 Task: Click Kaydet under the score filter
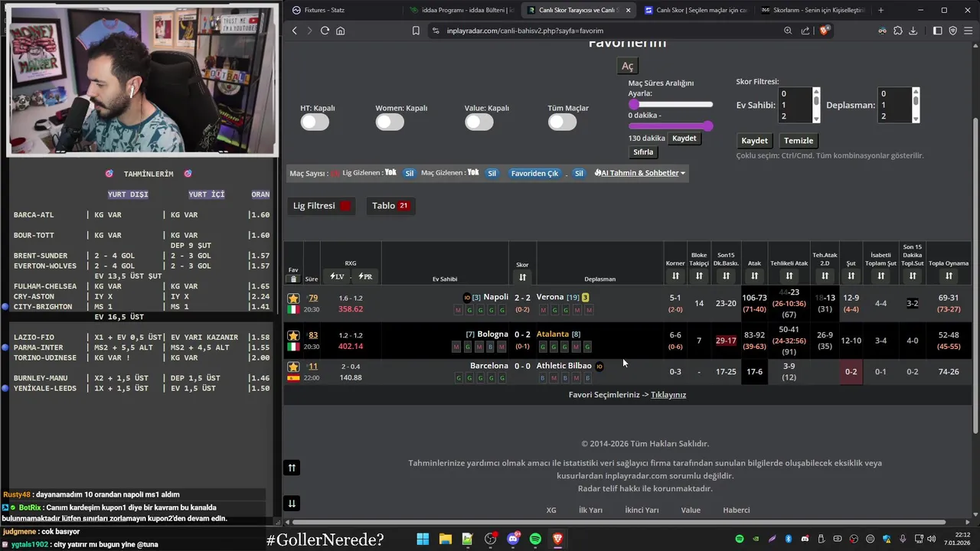pos(754,141)
